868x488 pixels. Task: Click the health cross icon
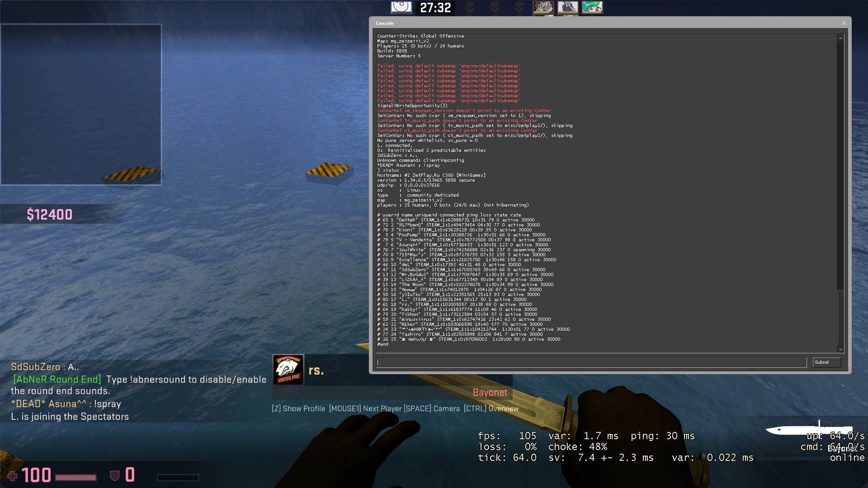[x=13, y=475]
